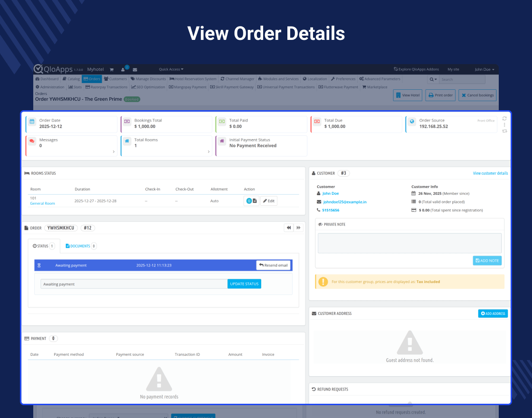Open customer notifications icon with badge
Screen dimensions: 532x418
point(124,68)
